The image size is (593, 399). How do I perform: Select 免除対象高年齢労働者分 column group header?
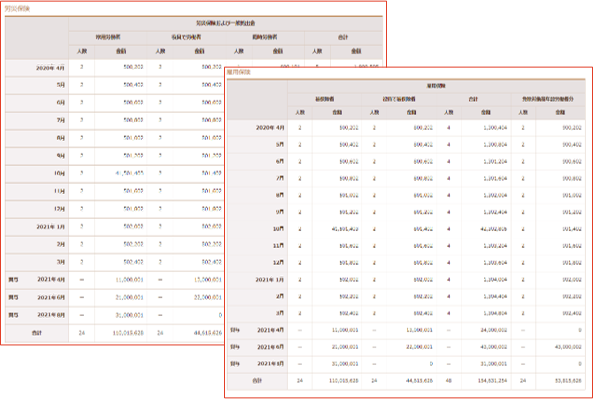tap(548, 99)
